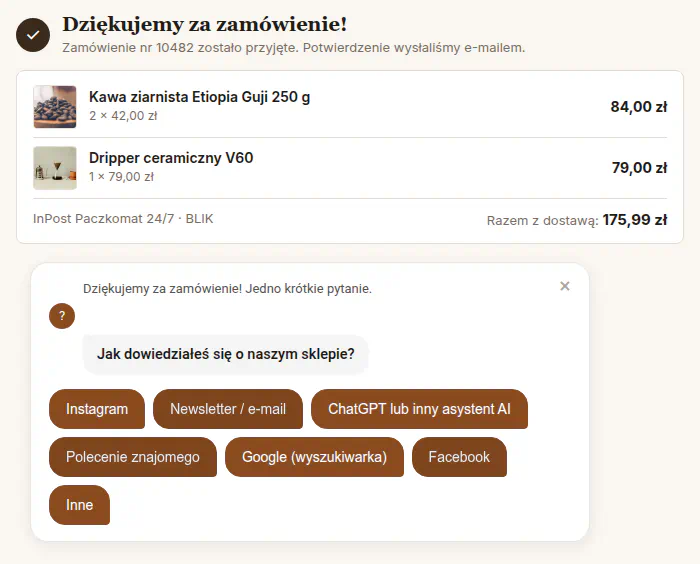
Task: Click the question mark survey avatar
Action: 62,316
